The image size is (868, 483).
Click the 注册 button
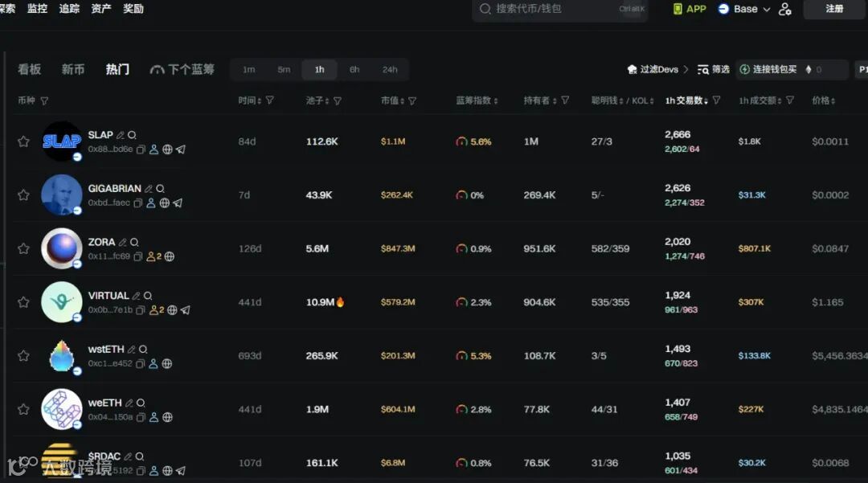834,9
